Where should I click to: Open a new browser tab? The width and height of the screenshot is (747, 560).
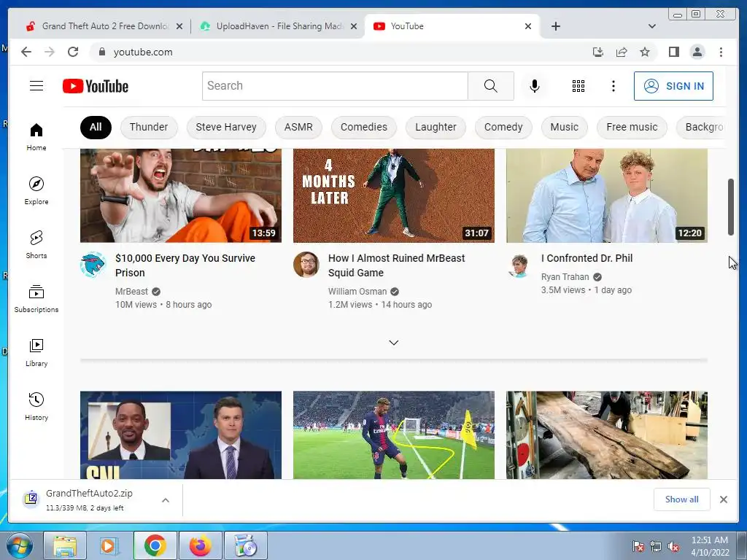coord(555,26)
